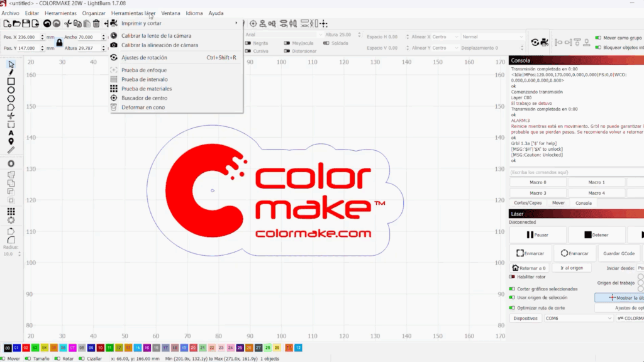Click the Altura height input field
This screenshot has height=362, width=644.
(x=91, y=48)
